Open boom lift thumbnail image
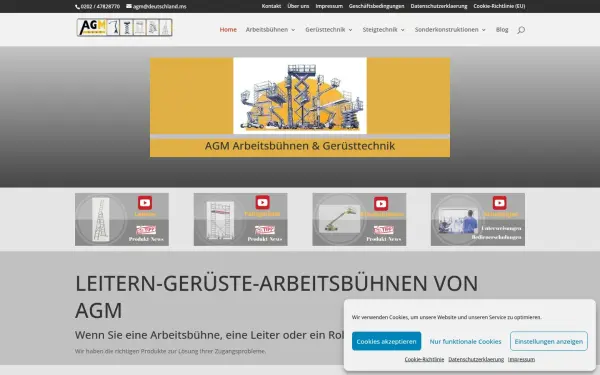Screen dimensions: 600x375 coord(340,219)
